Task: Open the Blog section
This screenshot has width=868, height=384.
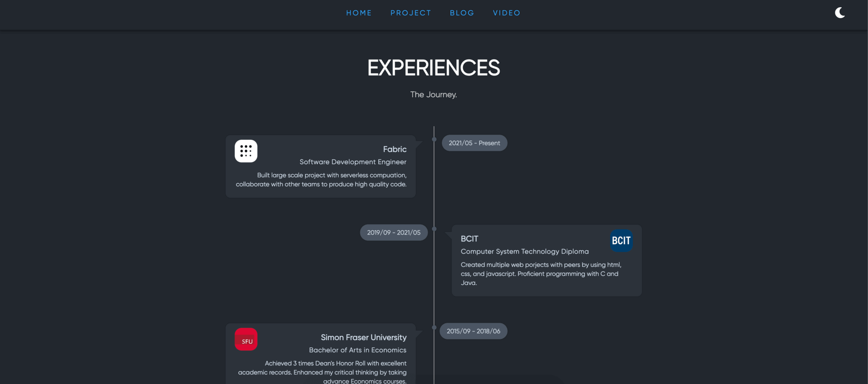Action: click(x=462, y=13)
